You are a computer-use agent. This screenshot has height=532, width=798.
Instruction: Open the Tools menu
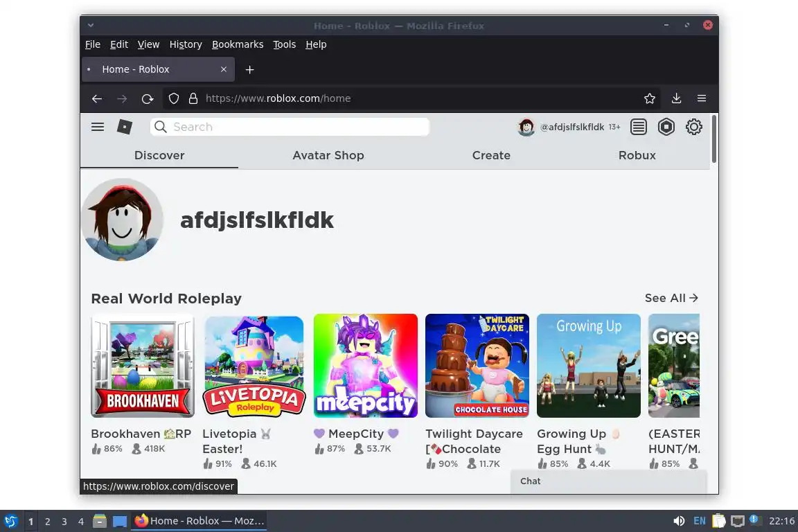coord(285,44)
